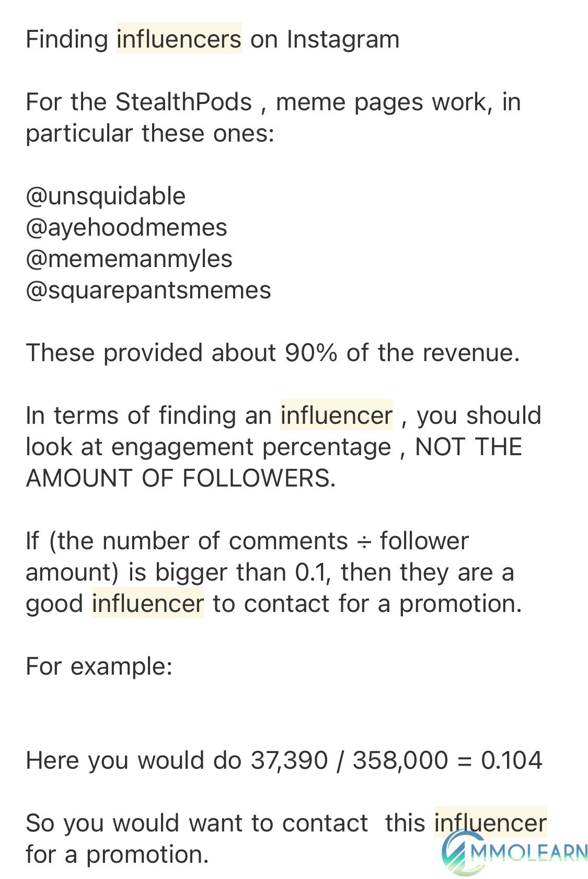Click the 'For example:' line
This screenshot has width=588, height=879.
(99, 667)
